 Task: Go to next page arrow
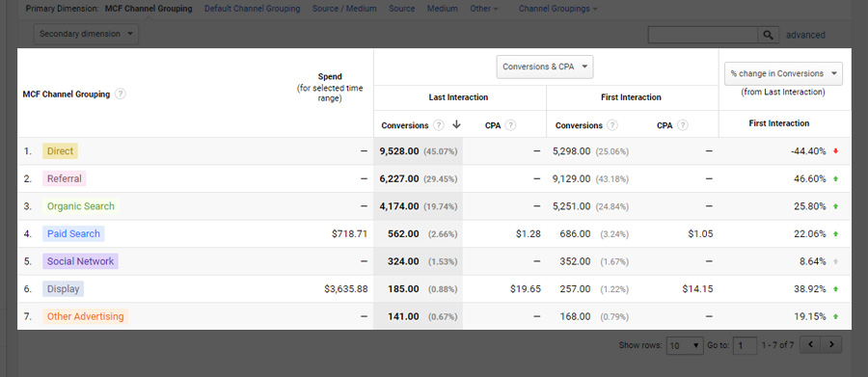coord(831,344)
